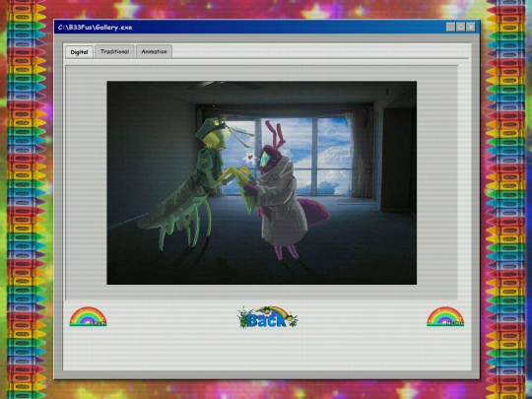Maximize the Gallery.exe window
The image size is (532, 399).
pyautogui.click(x=460, y=27)
